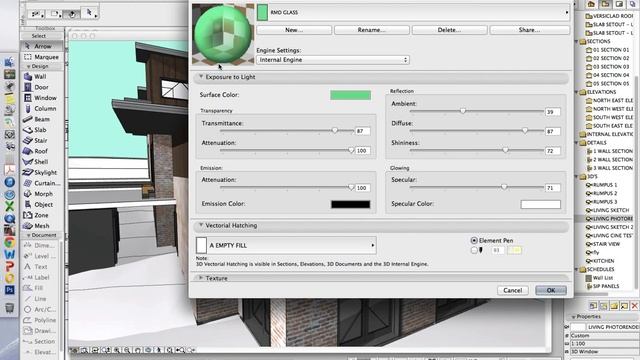640x360 pixels.
Task: Cancel the material settings dialog
Action: point(513,290)
